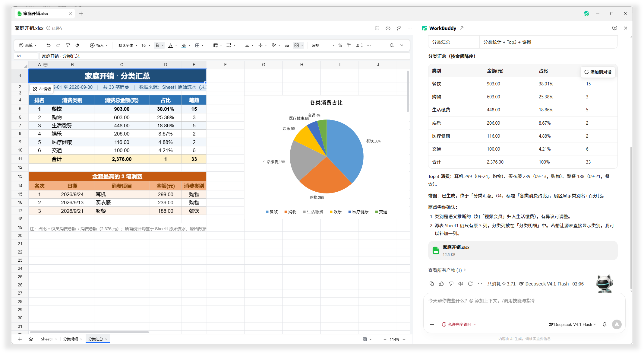
Task: Toggle percent number format
Action: pos(340,45)
